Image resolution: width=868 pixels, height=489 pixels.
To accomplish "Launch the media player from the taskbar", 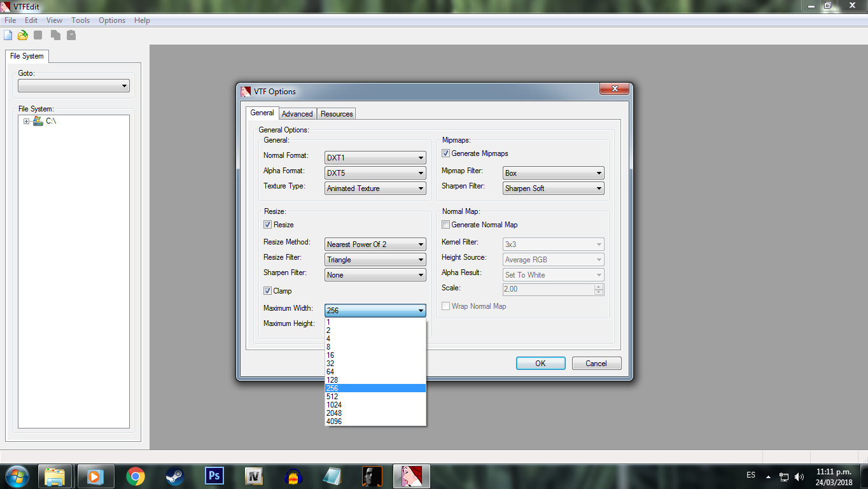I will click(95, 476).
